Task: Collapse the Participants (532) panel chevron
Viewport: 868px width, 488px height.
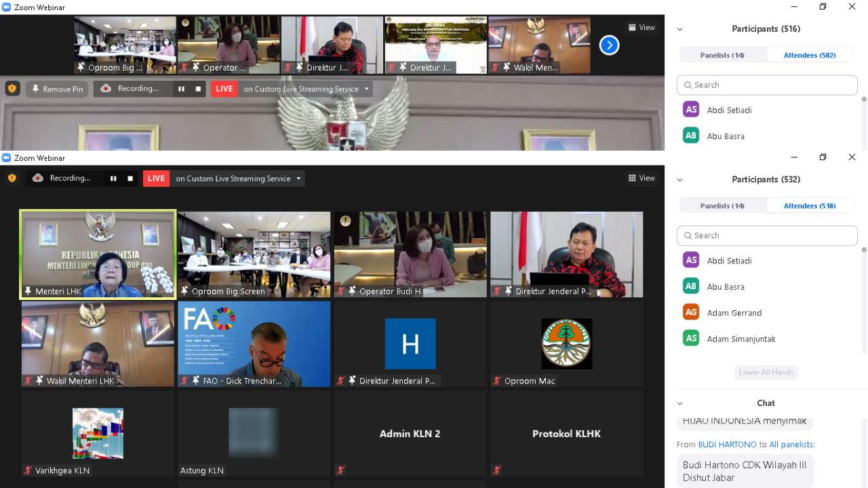Action: coord(679,180)
